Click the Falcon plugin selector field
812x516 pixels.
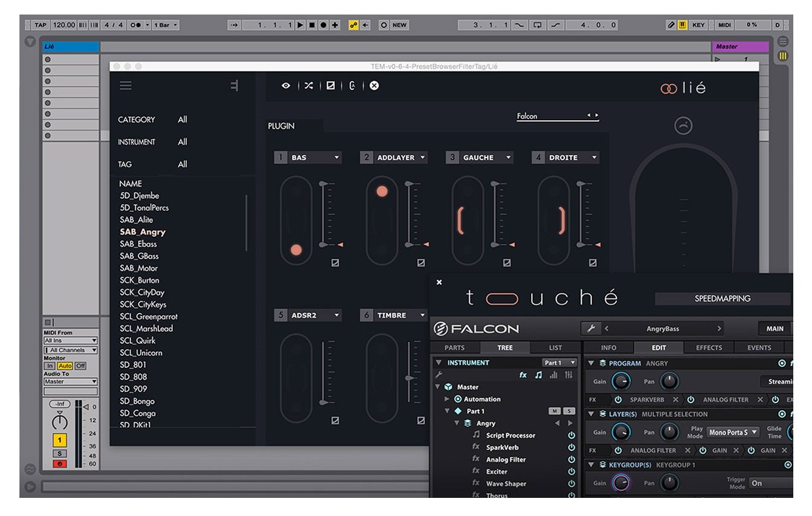click(558, 116)
